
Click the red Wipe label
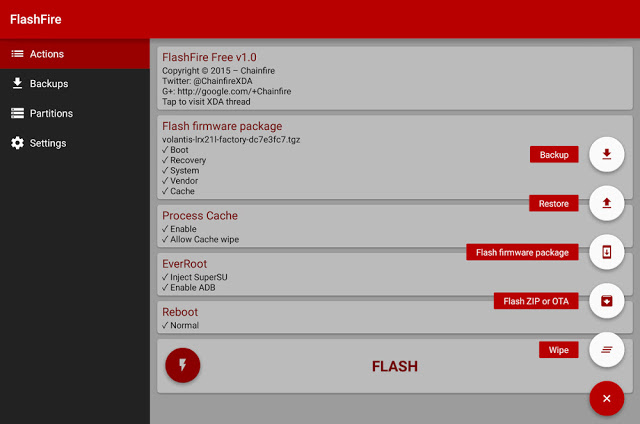(558, 350)
